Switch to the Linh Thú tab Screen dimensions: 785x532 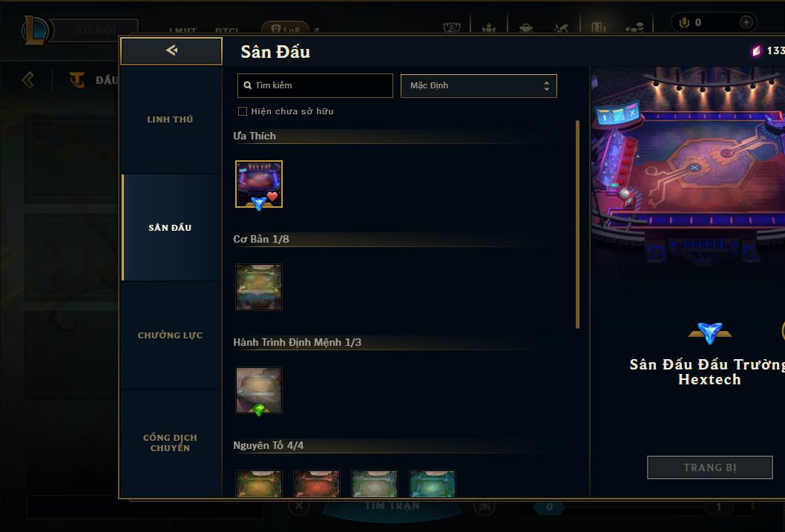point(171,119)
